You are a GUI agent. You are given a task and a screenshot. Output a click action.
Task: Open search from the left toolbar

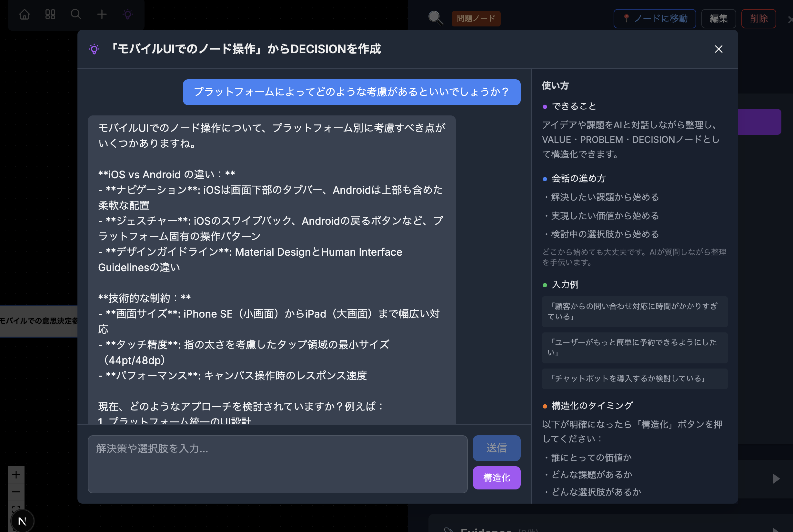pyautogui.click(x=76, y=15)
